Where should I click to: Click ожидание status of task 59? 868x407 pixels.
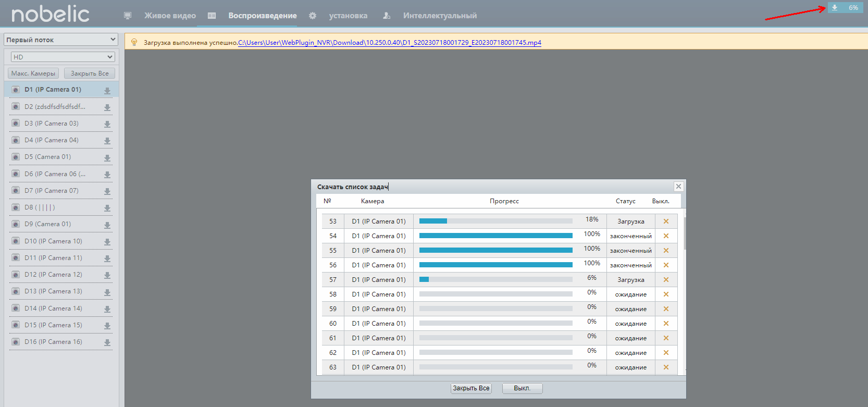pyautogui.click(x=631, y=309)
